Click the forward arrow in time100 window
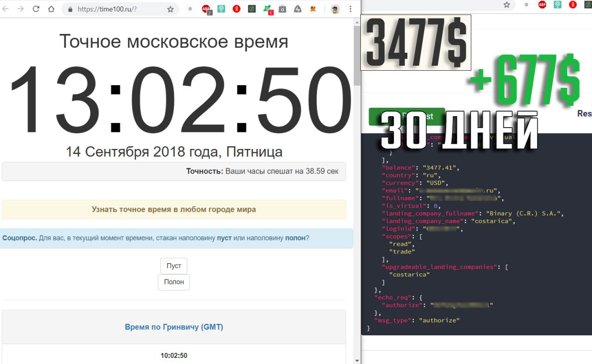The height and width of the screenshot is (364, 592). (20, 9)
